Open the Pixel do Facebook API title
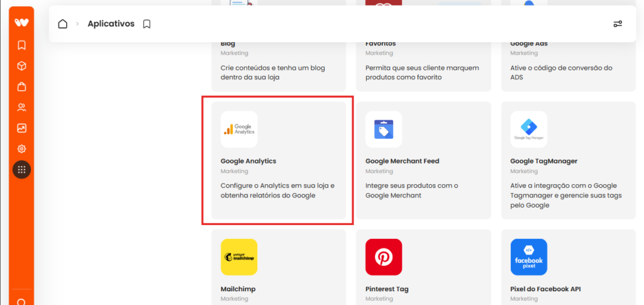644x305 pixels. (x=545, y=289)
